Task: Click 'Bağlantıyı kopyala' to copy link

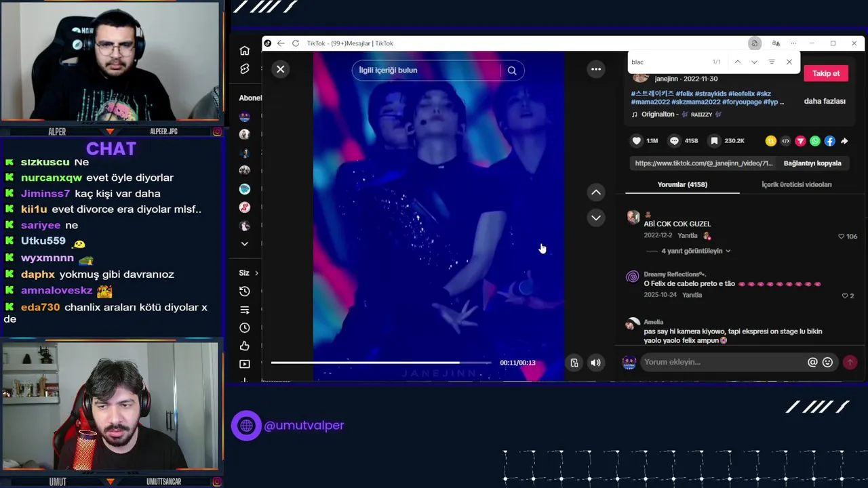Action: 812,163
